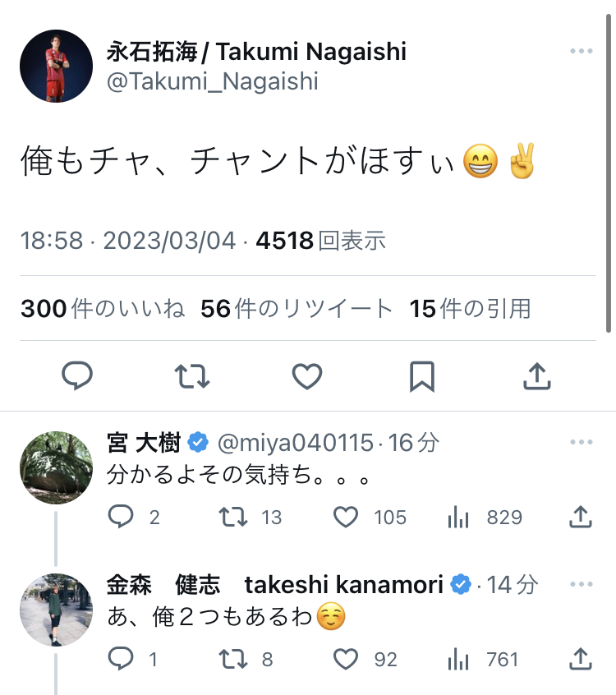Viewport: 616px width, 695px height.
Task: Open more options on 宮 大樹's reply
Action: (x=581, y=442)
